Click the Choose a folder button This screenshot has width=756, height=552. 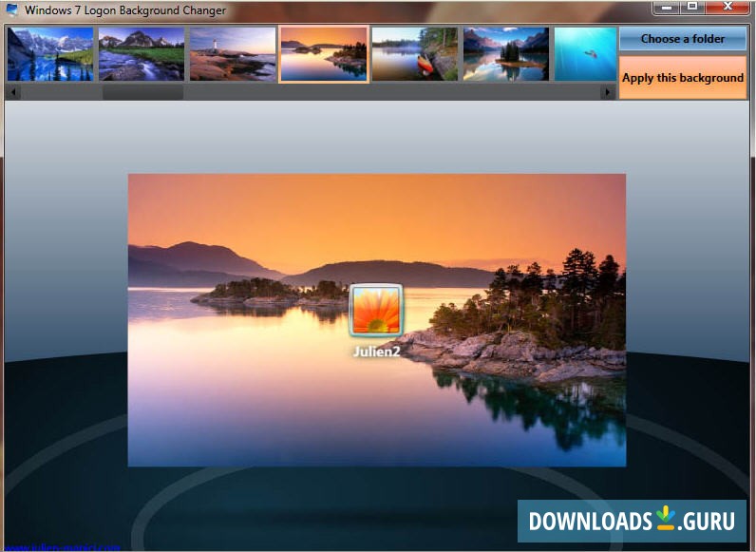click(x=683, y=39)
